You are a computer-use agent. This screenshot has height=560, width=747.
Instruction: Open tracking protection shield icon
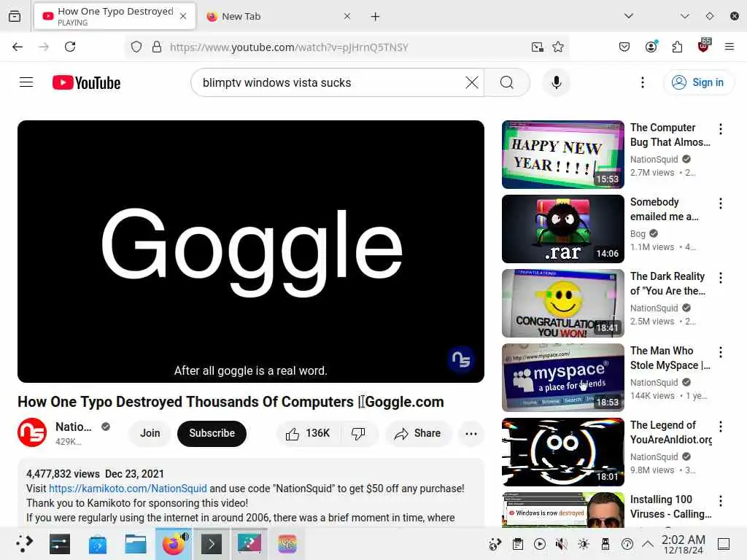coord(136,47)
